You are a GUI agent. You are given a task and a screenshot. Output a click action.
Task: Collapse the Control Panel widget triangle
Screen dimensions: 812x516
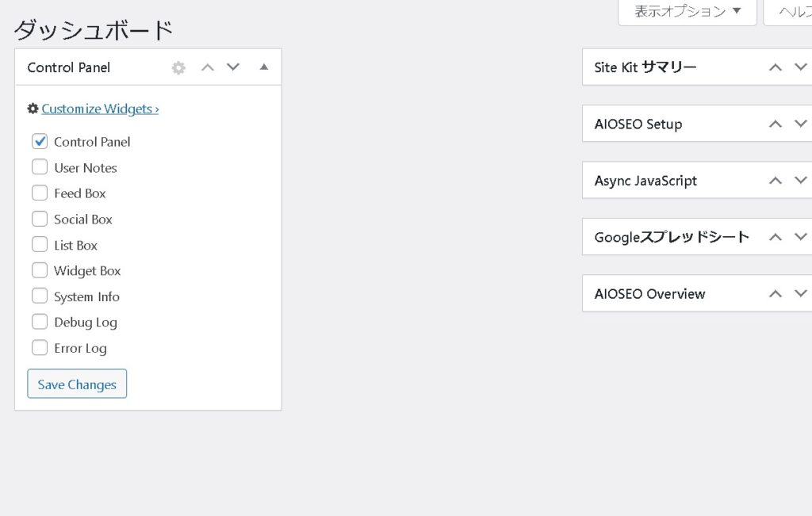click(264, 67)
